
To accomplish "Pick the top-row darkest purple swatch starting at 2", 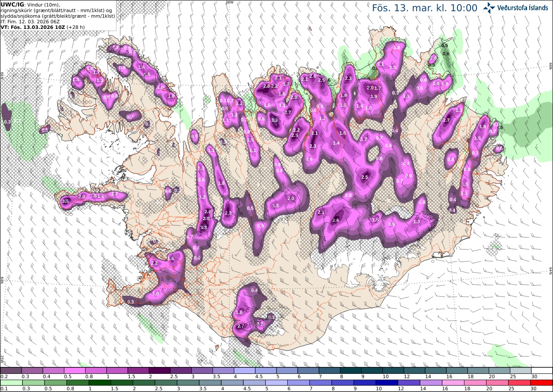I will 159,370.
